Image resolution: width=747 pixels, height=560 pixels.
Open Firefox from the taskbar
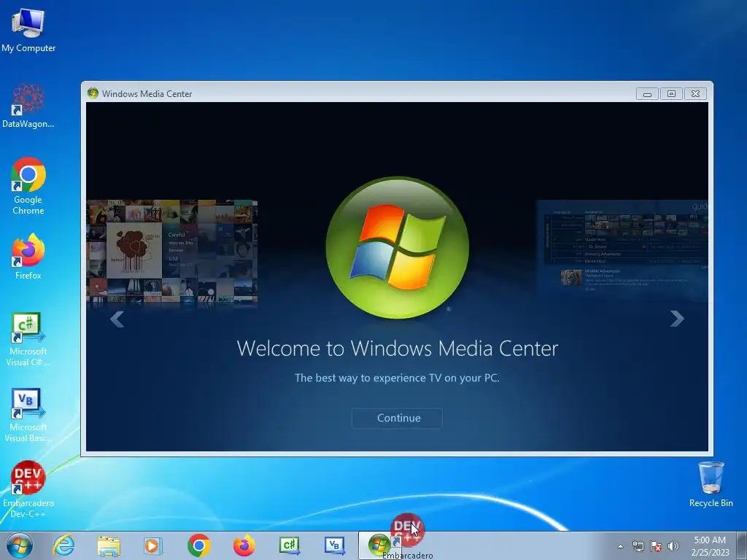(x=244, y=545)
